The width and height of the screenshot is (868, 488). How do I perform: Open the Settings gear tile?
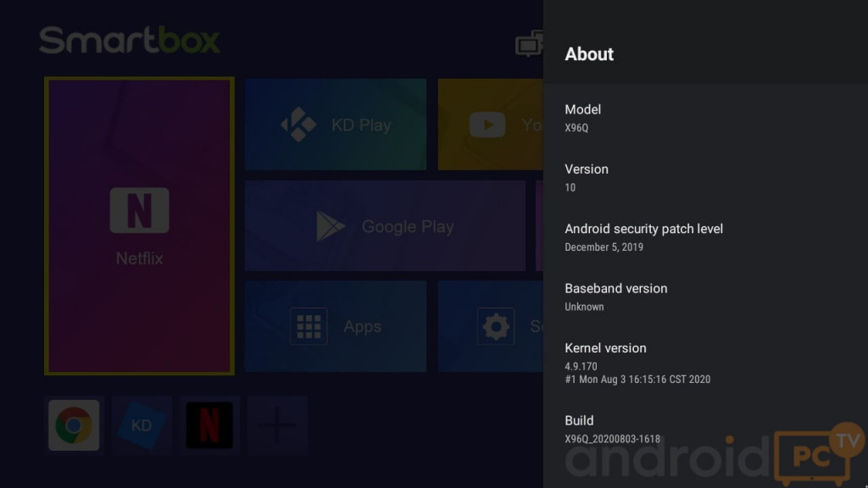click(492, 326)
